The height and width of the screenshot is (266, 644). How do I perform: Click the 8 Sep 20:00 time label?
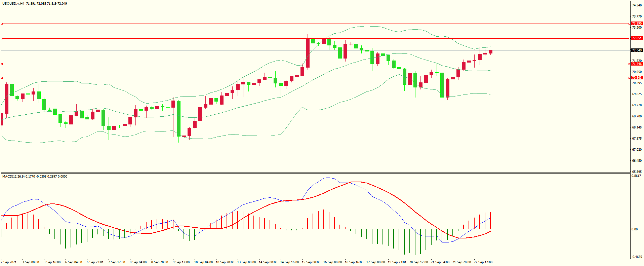click(160, 262)
